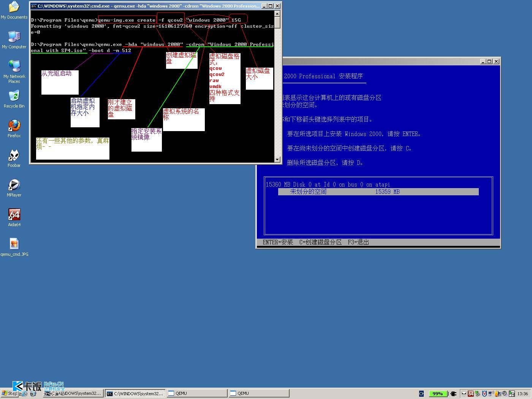This screenshot has width=532, height=399.
Task: Click the red Aida64 tray icon
Action: point(471,394)
